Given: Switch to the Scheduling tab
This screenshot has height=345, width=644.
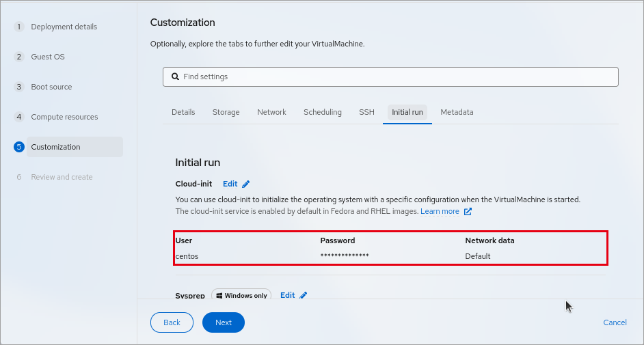Looking at the screenshot, I should (x=323, y=112).
